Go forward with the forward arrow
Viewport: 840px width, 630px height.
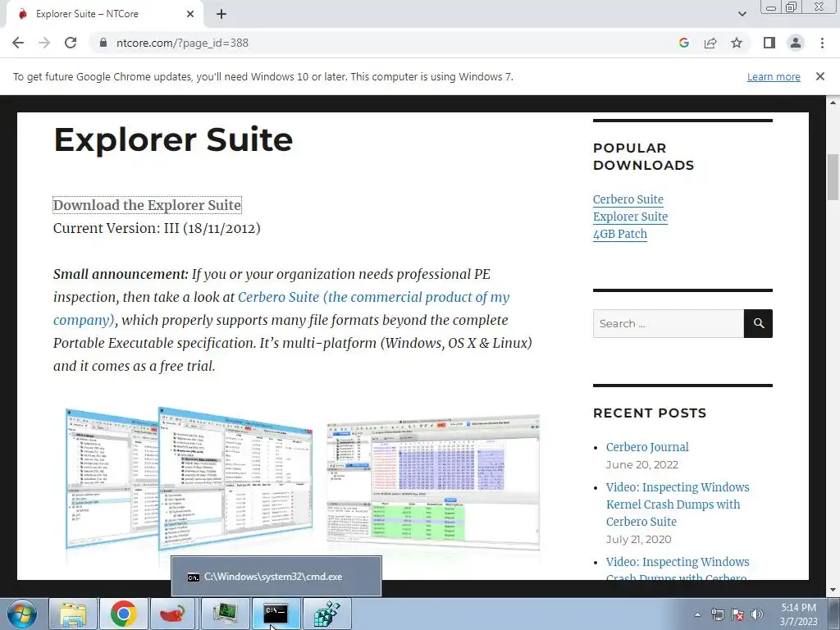(44, 43)
